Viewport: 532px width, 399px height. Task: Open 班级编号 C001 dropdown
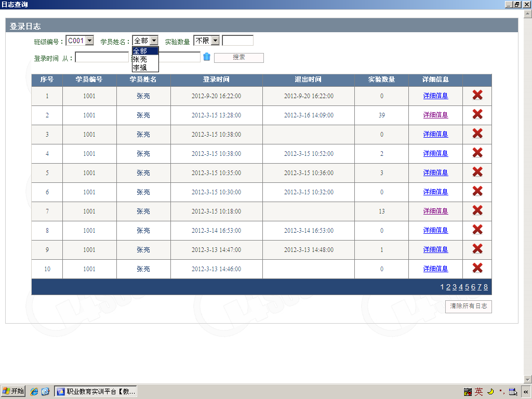(89, 41)
